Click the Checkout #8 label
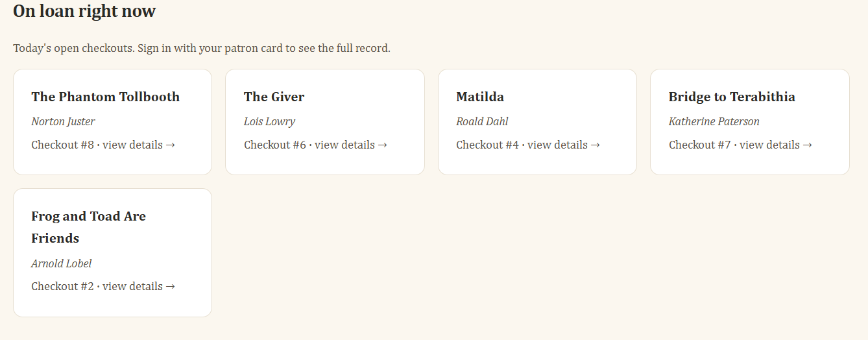 click(x=62, y=145)
